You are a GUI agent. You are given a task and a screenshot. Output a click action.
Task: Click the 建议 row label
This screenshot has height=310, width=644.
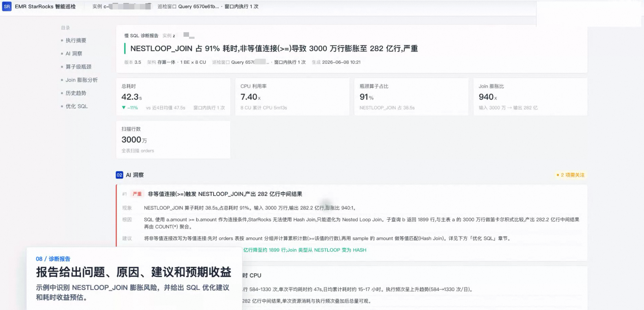click(127, 238)
